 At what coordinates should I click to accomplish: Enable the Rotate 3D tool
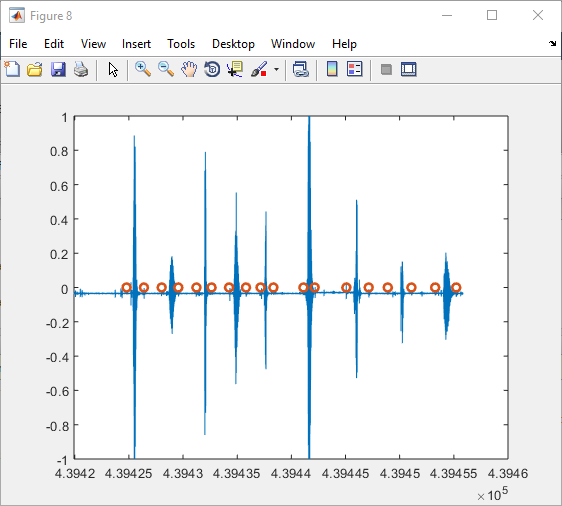[212, 69]
